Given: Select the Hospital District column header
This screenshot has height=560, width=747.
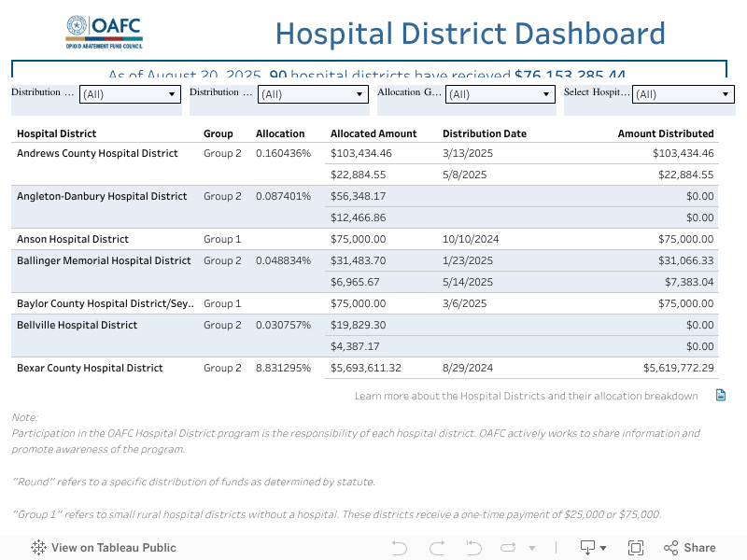Looking at the screenshot, I should point(56,133).
